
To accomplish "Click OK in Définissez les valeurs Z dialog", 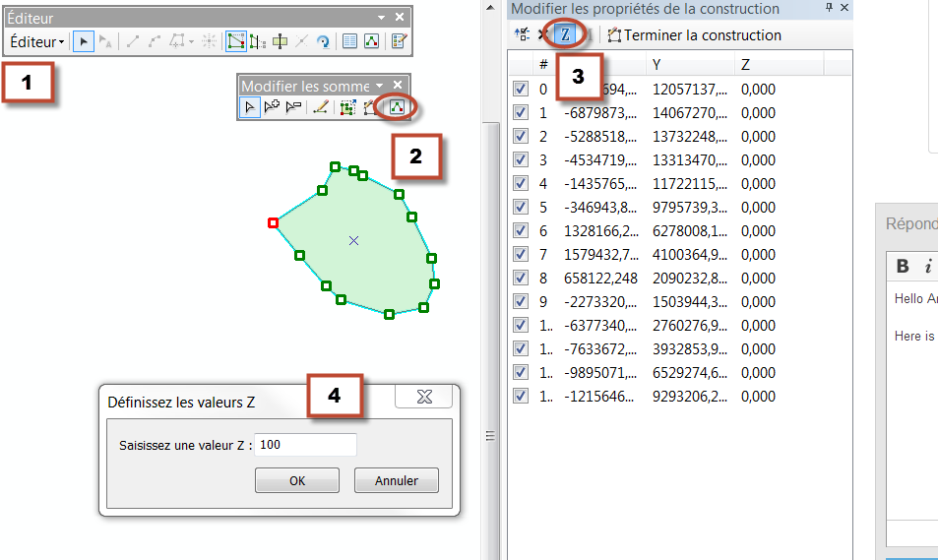I will [297, 480].
